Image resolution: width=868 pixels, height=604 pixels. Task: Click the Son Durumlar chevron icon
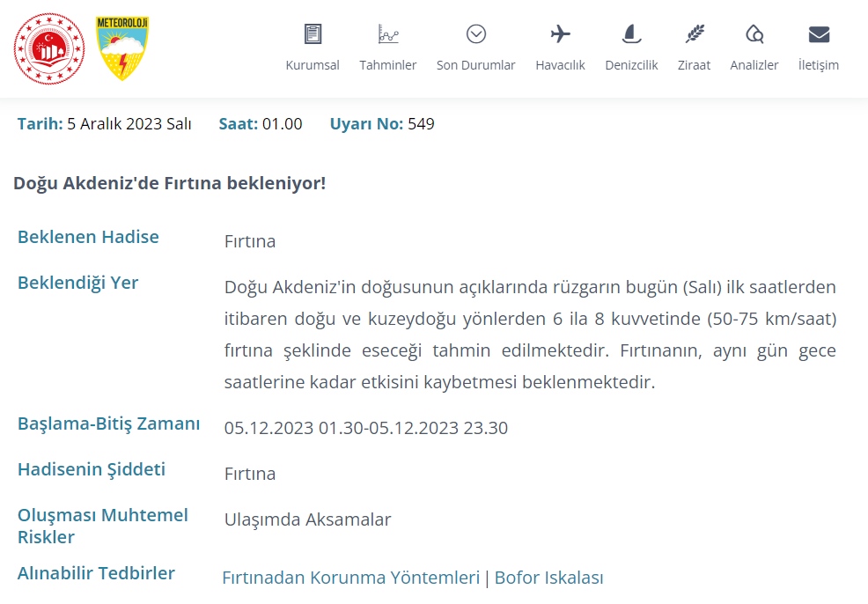476,34
